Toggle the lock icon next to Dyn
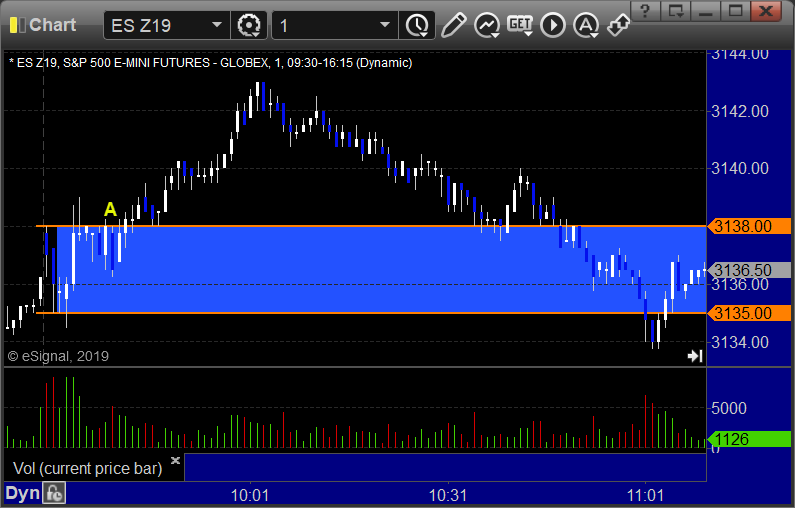 (54, 493)
